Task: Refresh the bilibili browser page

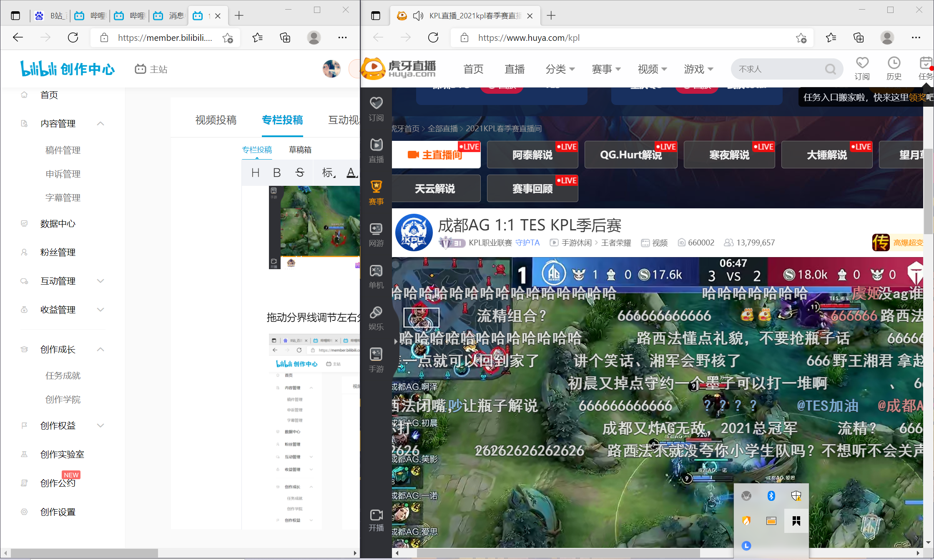Action: 73,37
